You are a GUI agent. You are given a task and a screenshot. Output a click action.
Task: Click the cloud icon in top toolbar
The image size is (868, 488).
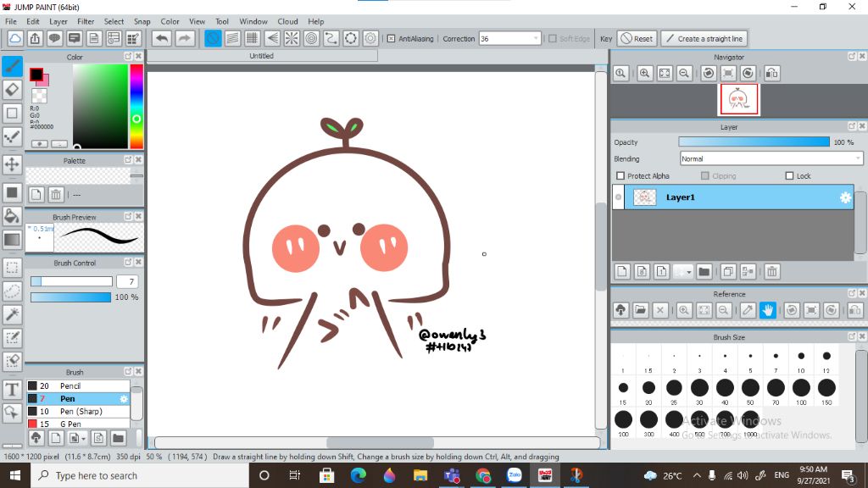click(15, 39)
